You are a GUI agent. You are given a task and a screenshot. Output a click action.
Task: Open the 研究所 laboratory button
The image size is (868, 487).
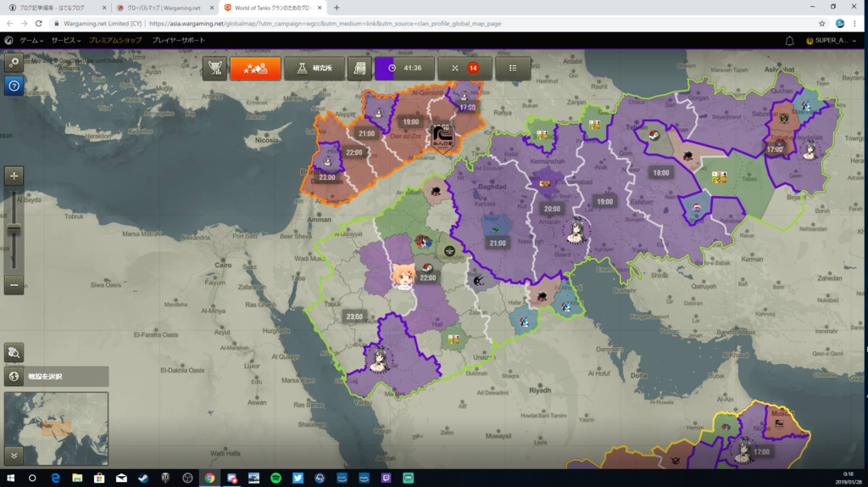314,68
